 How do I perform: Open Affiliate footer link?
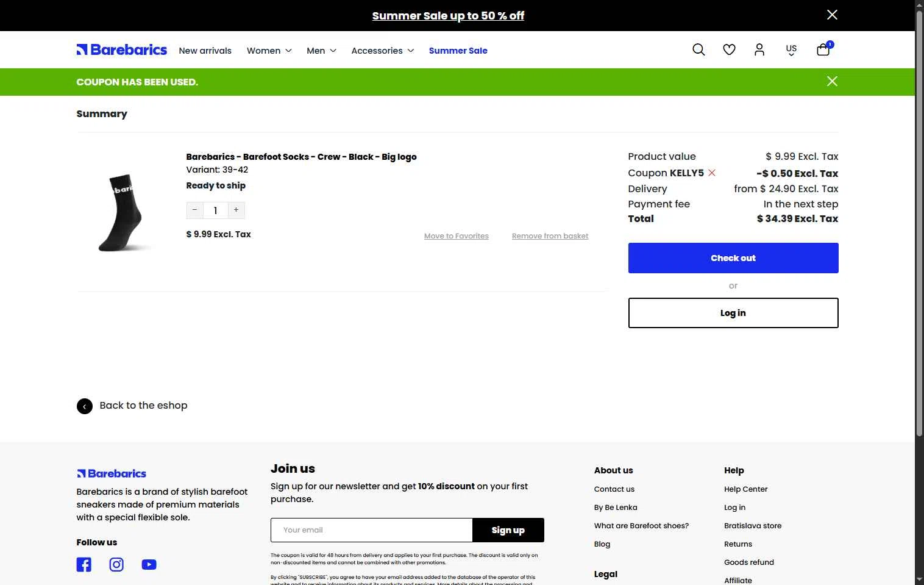click(x=738, y=580)
